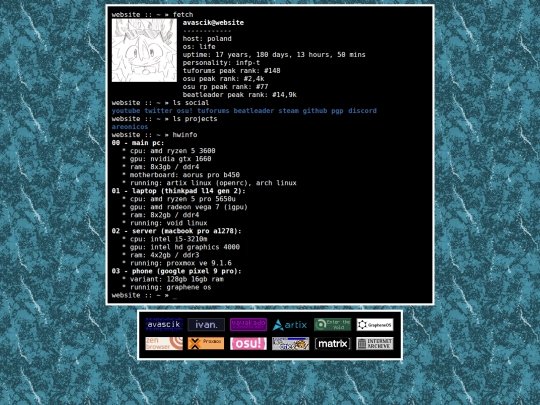Screen dimensions: 540x405
Task: Click the uptime line
Action: tap(274, 54)
